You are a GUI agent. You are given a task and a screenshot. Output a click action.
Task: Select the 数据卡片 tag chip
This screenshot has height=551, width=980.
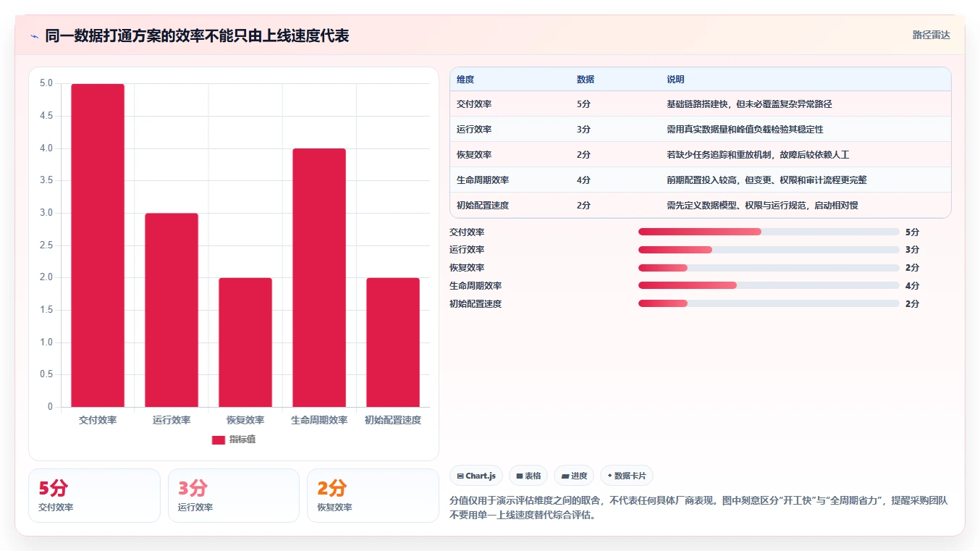(627, 476)
